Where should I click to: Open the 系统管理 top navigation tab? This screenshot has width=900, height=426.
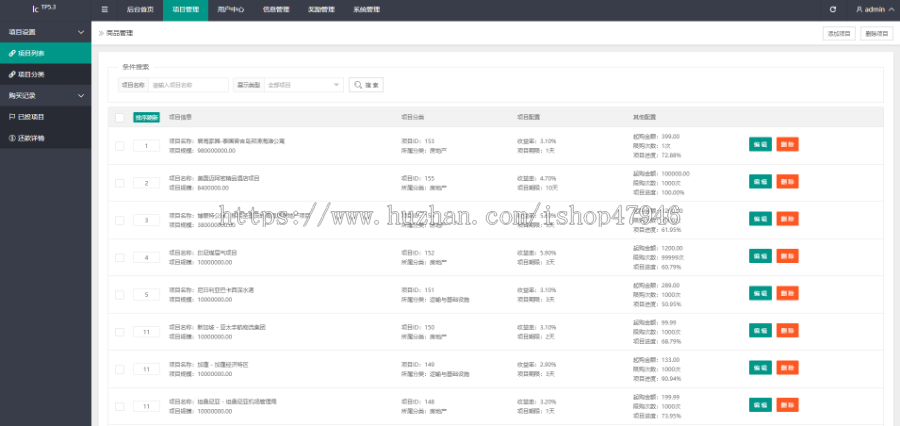(366, 10)
